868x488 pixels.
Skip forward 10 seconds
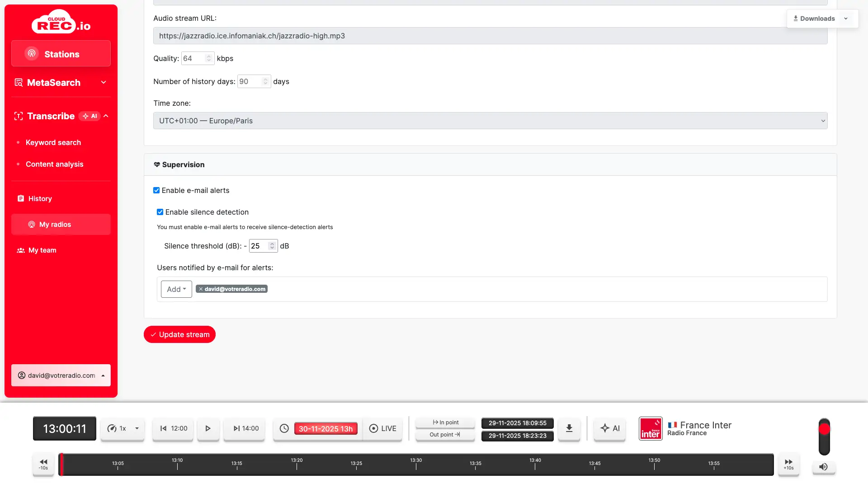point(788,464)
